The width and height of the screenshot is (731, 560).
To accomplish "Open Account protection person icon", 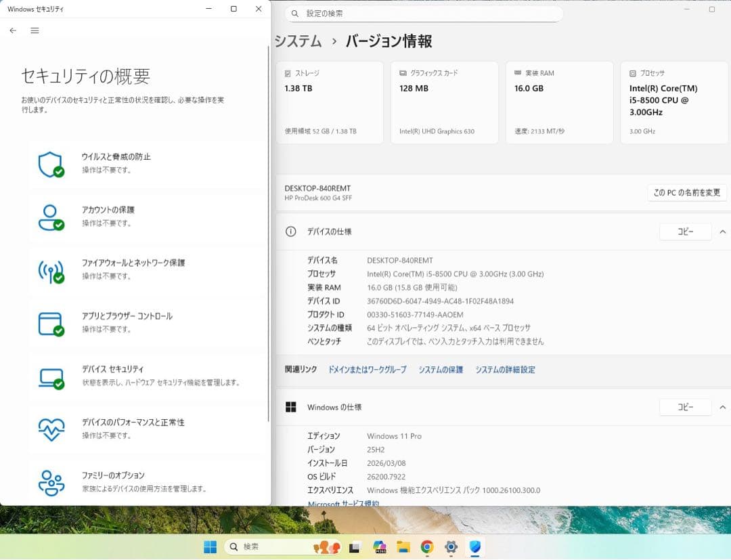I will [51, 218].
